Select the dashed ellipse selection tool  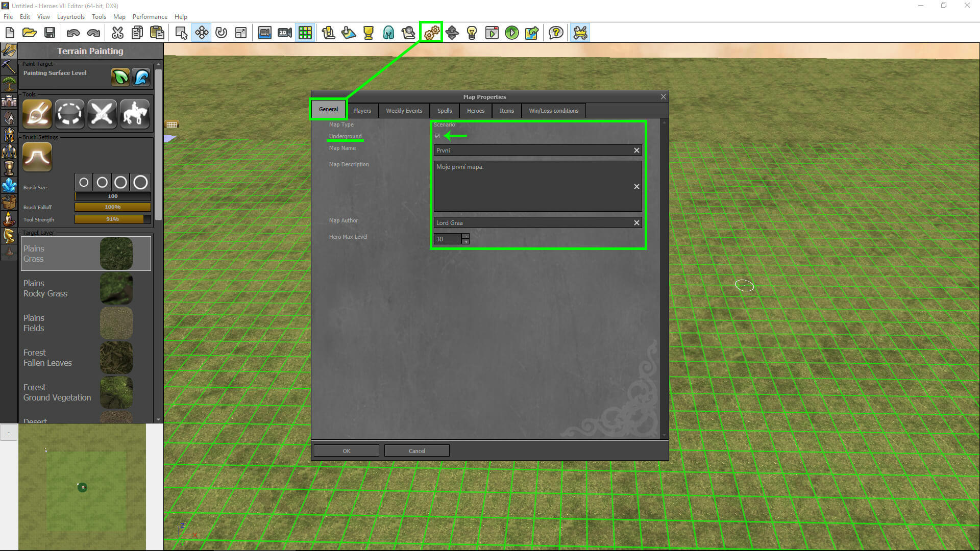[69, 114]
